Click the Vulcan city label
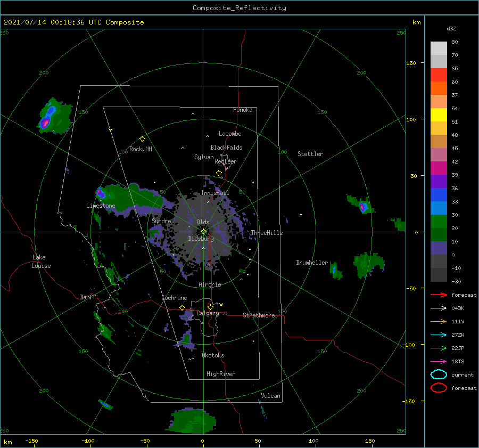 click(x=271, y=396)
